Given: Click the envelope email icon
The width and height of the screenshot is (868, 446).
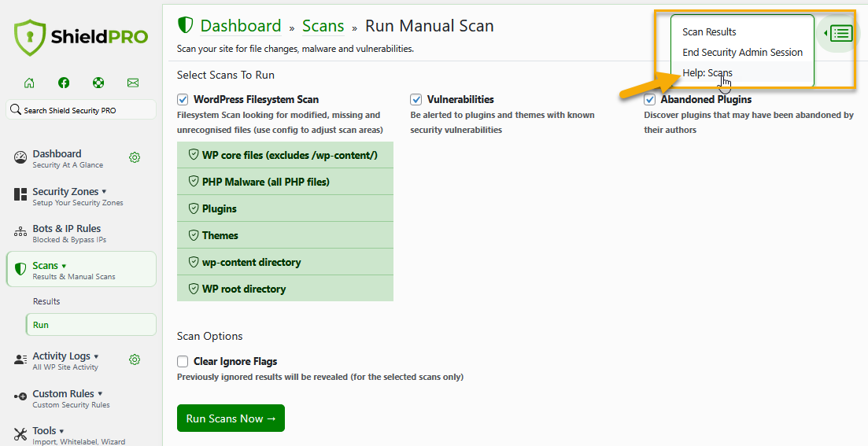Looking at the screenshot, I should [133, 83].
